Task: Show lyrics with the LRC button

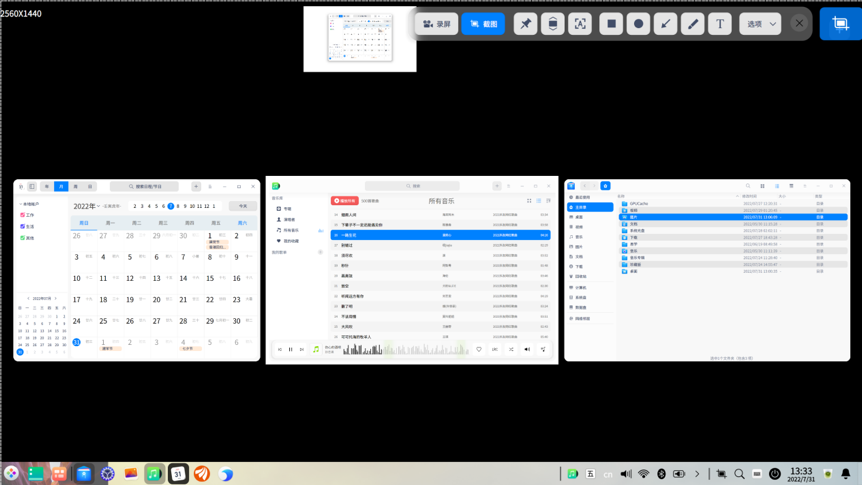Action: coord(495,349)
